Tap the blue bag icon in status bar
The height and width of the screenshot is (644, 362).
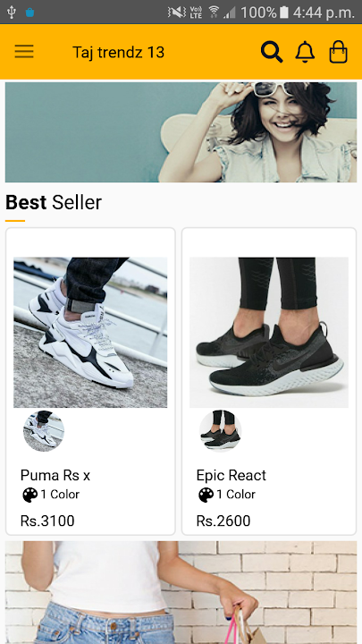coord(30,13)
